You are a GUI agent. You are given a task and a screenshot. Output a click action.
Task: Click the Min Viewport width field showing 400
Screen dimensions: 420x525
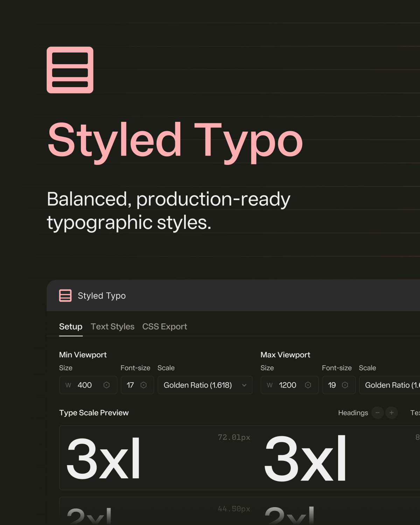coord(88,385)
